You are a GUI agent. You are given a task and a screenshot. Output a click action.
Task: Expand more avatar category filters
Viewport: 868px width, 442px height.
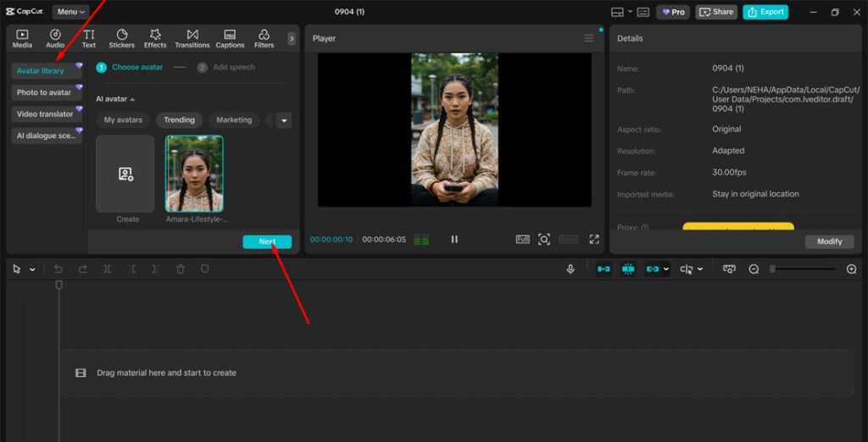click(284, 120)
